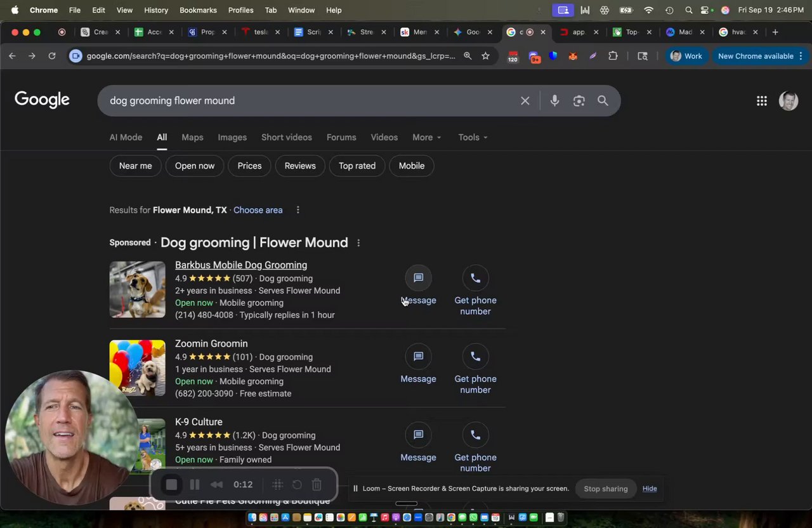
Task: Toggle the Mobile filter chip
Action: pyautogui.click(x=412, y=166)
